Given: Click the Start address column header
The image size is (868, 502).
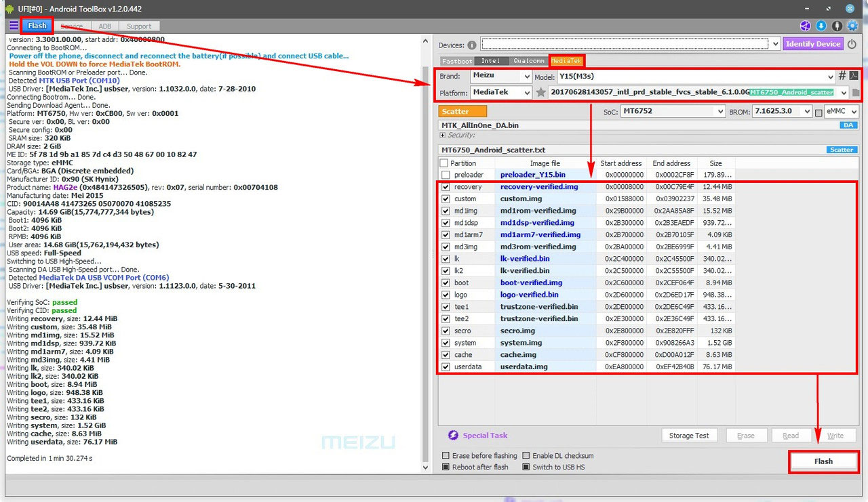Looking at the screenshot, I should click(620, 163).
